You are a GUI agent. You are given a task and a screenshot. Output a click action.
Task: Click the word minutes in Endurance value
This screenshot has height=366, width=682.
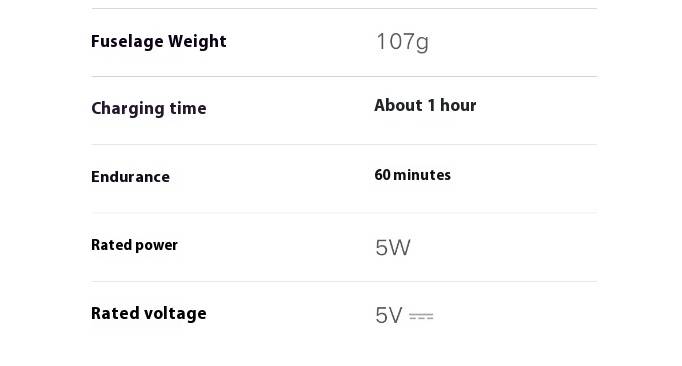click(x=422, y=175)
